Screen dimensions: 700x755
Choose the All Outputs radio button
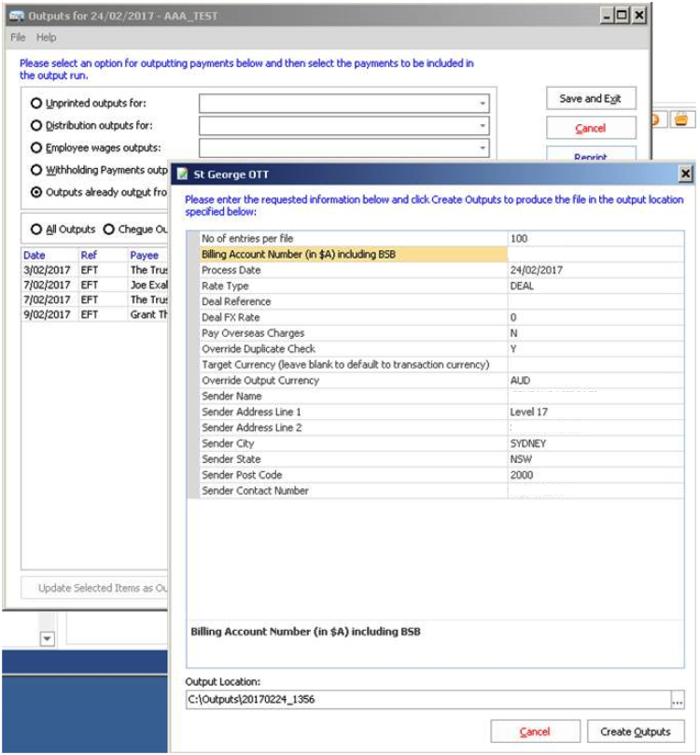coord(37,229)
